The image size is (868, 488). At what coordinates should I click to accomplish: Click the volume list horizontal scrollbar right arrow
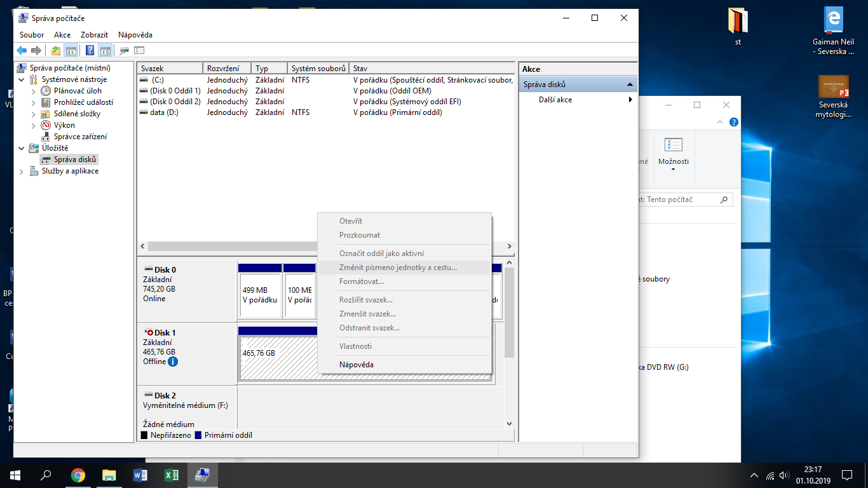point(510,247)
